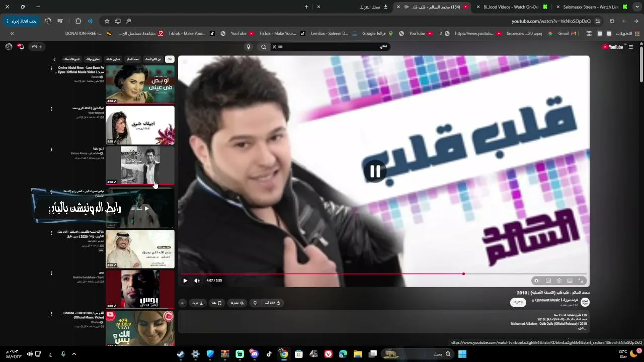Screen dimensions: 644x362
Task: Open the LemSax - Saleem D... bookmark
Action: click(334, 34)
